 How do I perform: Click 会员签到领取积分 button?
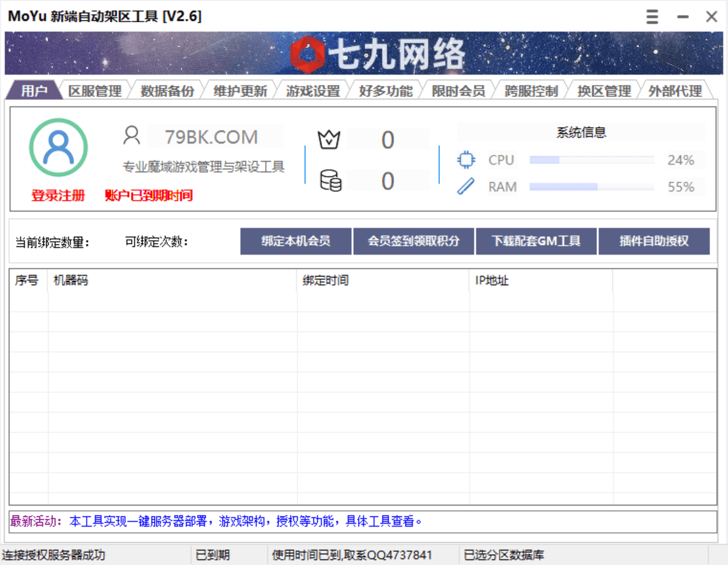414,241
